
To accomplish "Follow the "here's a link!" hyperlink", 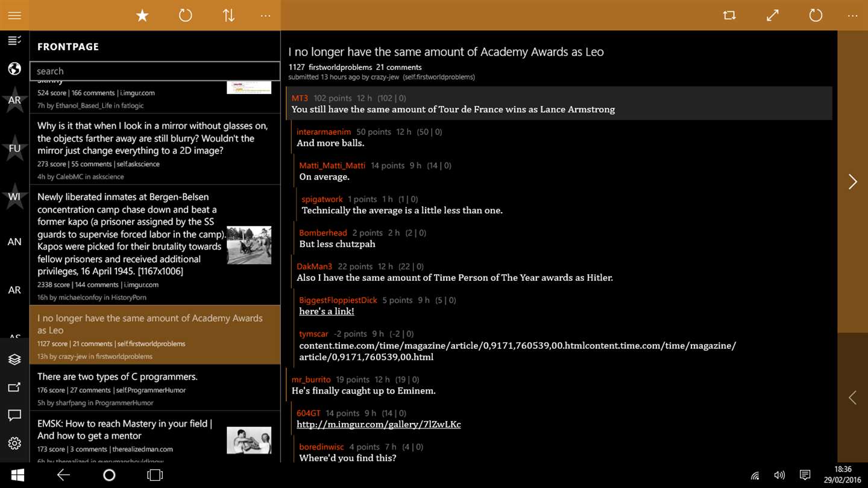I will click(x=327, y=311).
